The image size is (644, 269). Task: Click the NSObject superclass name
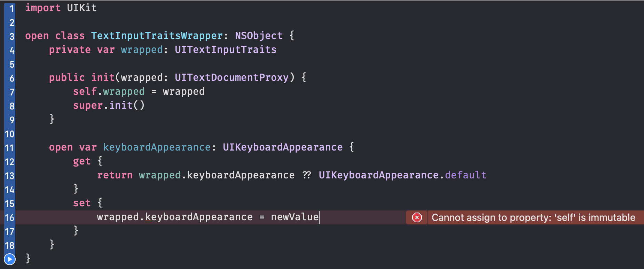point(259,36)
